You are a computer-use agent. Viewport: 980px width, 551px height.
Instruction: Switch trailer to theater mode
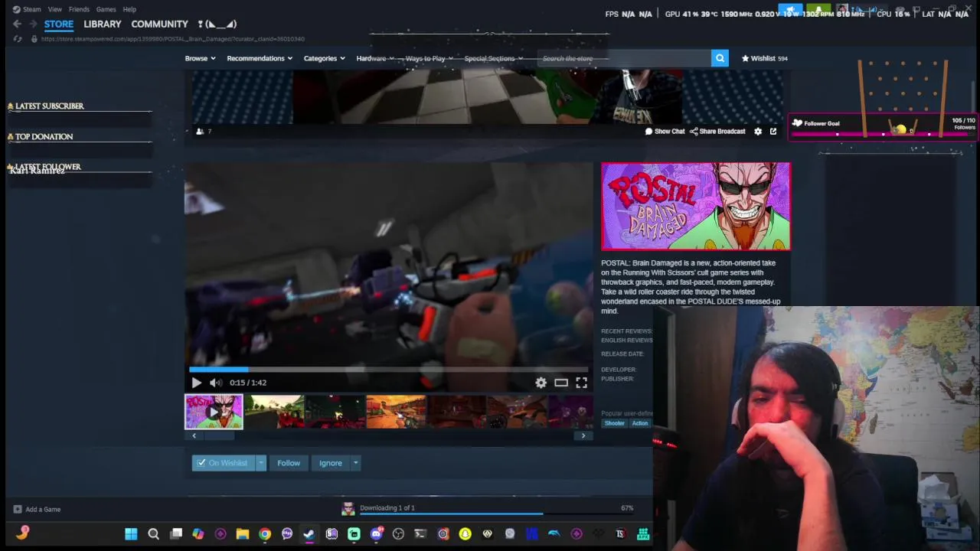click(x=561, y=383)
